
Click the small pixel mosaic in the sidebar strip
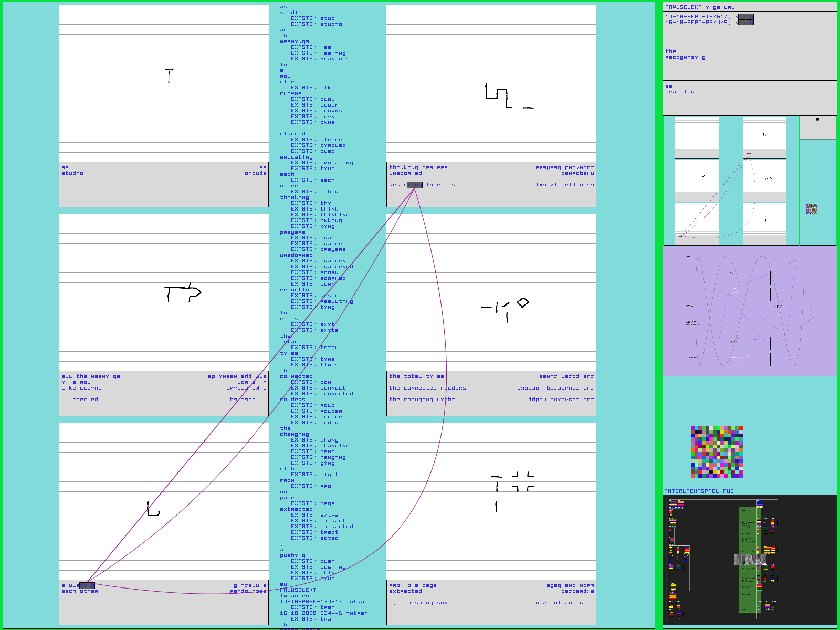point(811,209)
